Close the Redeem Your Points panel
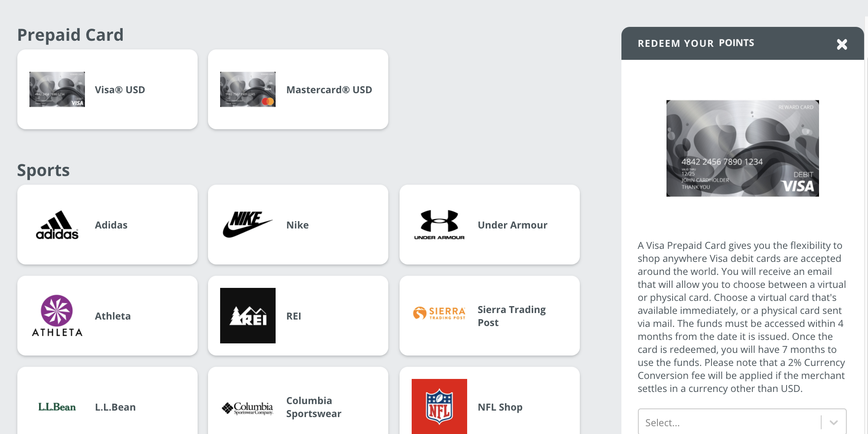Image resolution: width=868 pixels, height=434 pixels. [842, 44]
